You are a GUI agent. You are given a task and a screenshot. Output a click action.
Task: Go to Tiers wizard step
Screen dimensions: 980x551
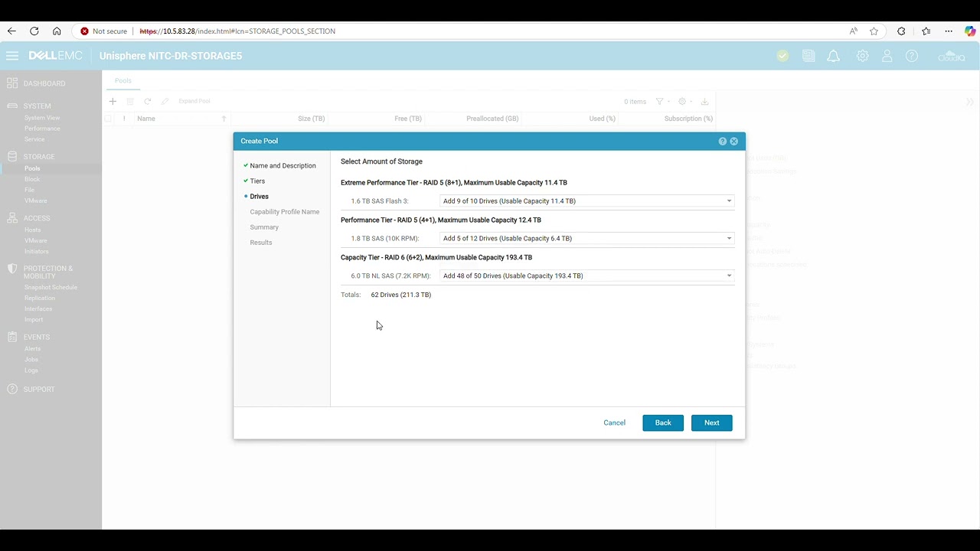257,181
